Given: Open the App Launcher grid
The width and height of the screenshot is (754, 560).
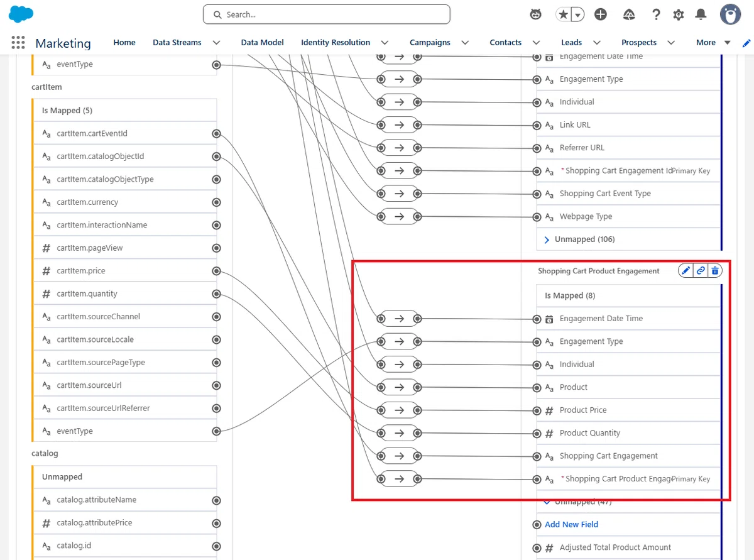Looking at the screenshot, I should click(18, 42).
